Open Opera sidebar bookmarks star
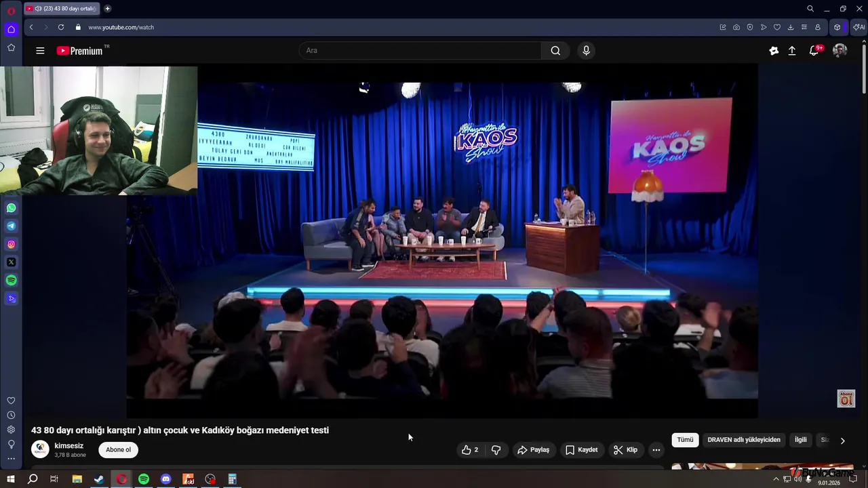The height and width of the screenshot is (488, 868). click(x=11, y=47)
